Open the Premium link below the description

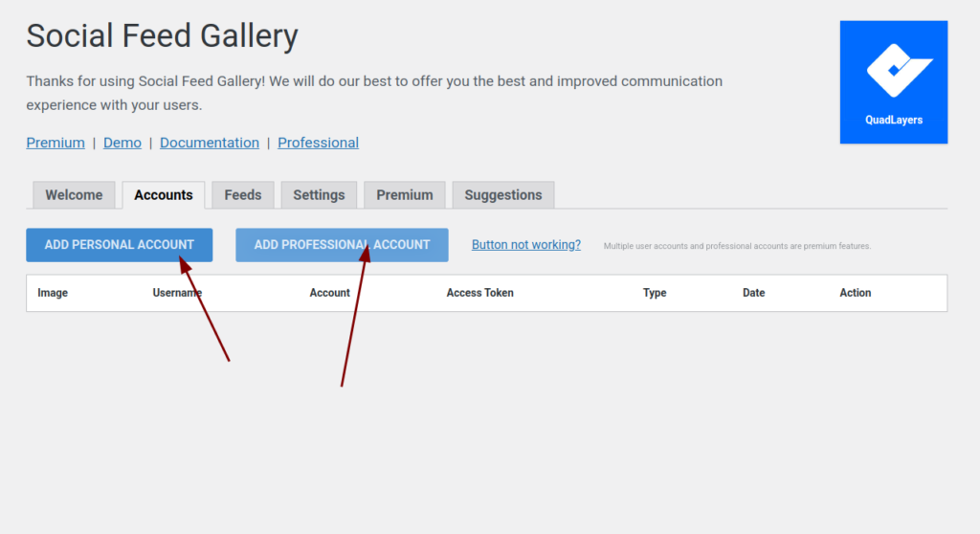click(x=56, y=143)
